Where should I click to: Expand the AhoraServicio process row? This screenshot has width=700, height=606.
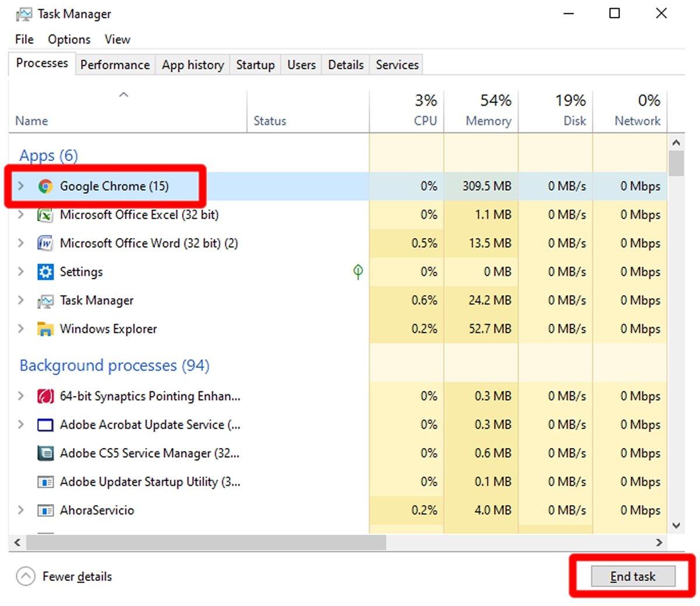[21, 510]
